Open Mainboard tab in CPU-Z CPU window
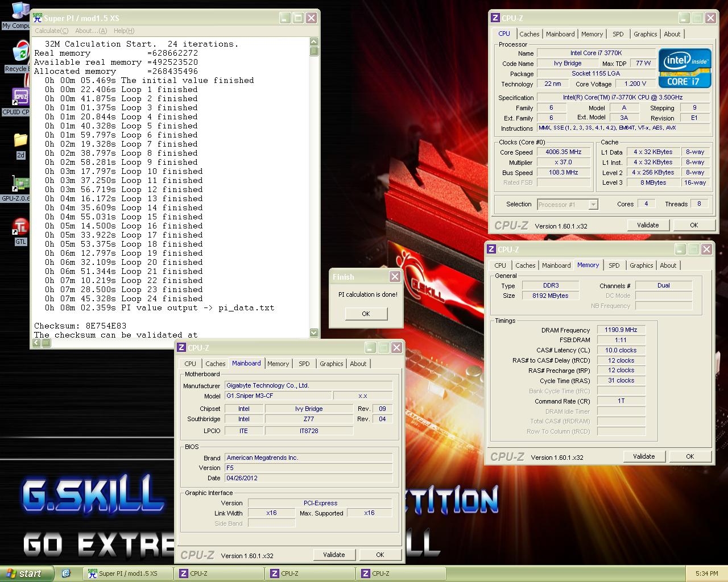 pyautogui.click(x=560, y=34)
